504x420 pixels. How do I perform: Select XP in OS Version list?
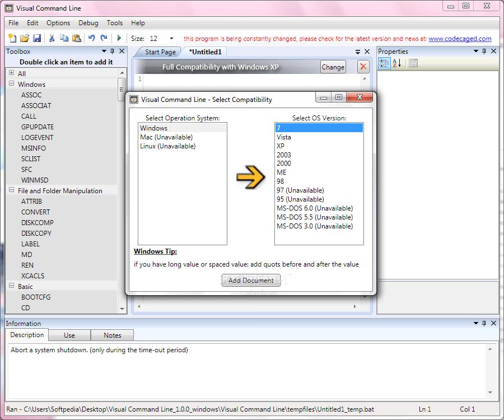coord(319,146)
